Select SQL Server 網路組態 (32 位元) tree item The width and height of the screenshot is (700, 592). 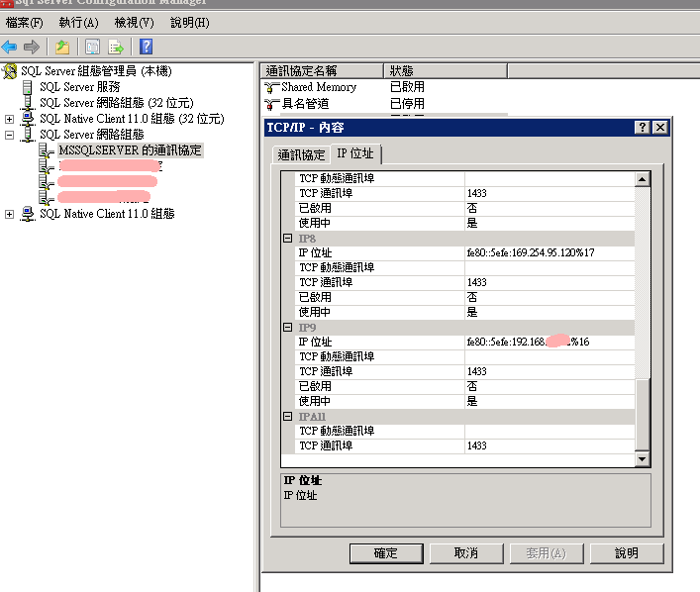coord(117,103)
